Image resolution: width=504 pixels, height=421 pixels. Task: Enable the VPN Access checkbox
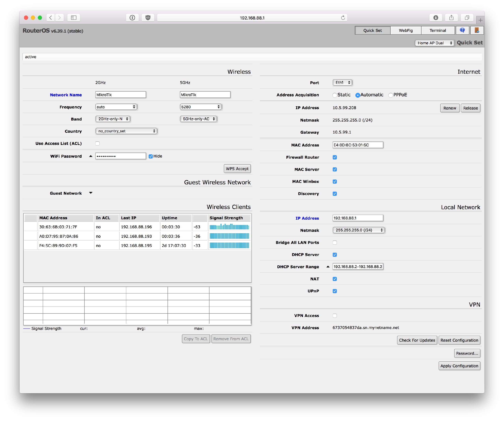click(x=334, y=316)
